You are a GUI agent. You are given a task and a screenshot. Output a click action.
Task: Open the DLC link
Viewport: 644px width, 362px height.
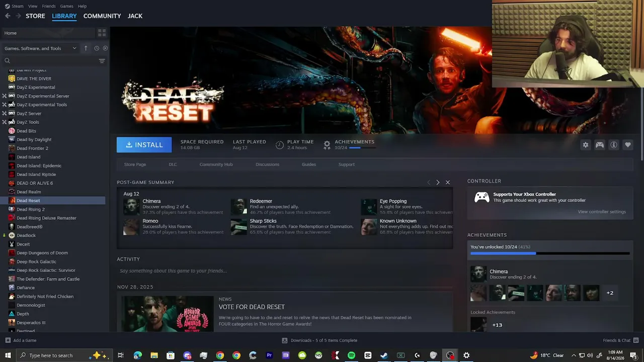pos(173,164)
